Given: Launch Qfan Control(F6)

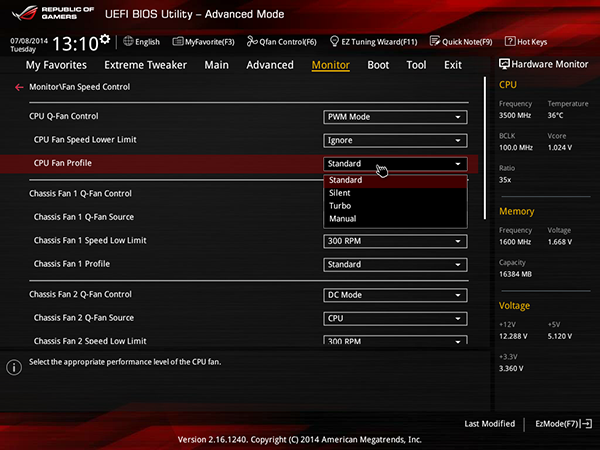Looking at the screenshot, I should tap(282, 42).
